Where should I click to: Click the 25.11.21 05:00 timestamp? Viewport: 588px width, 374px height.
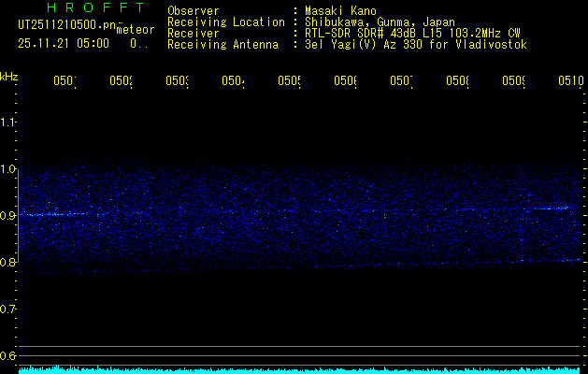[x=64, y=43]
